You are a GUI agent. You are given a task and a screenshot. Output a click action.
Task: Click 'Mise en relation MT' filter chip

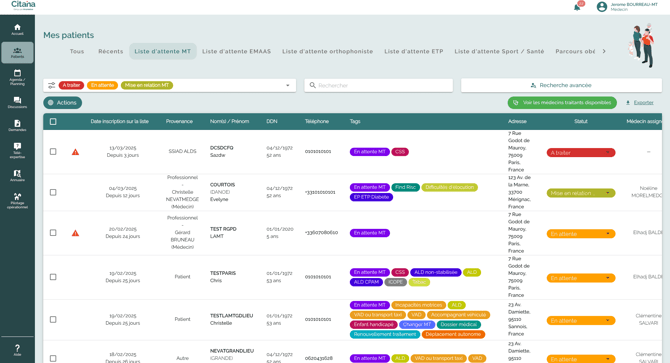click(x=147, y=85)
